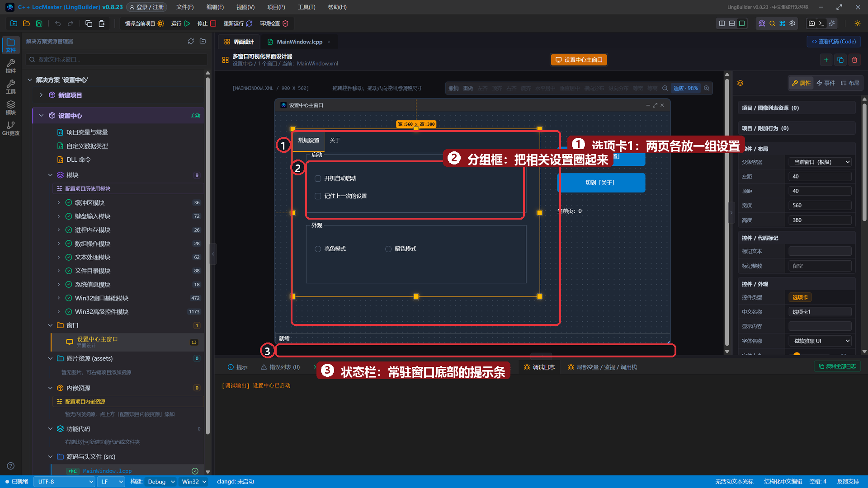Click the undo arrow in the top toolbar
Image resolution: width=868 pixels, height=488 pixels.
coord(58,23)
